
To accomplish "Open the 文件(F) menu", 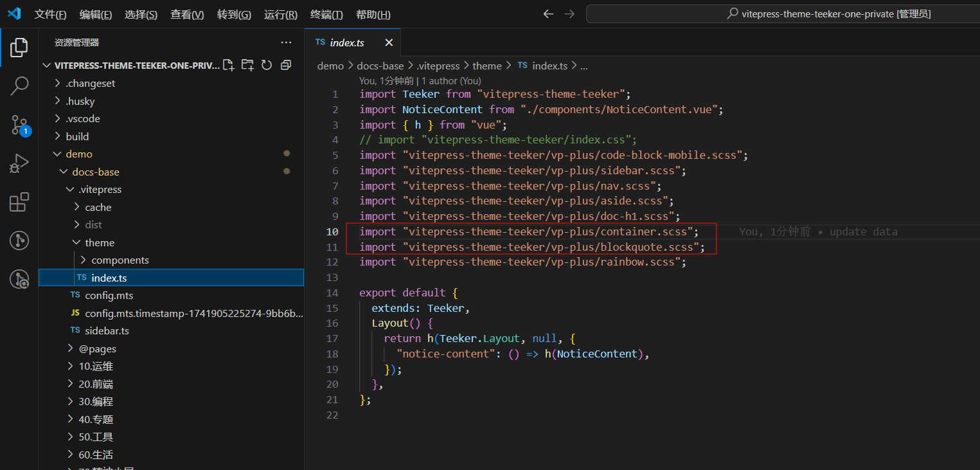I will click(50, 14).
